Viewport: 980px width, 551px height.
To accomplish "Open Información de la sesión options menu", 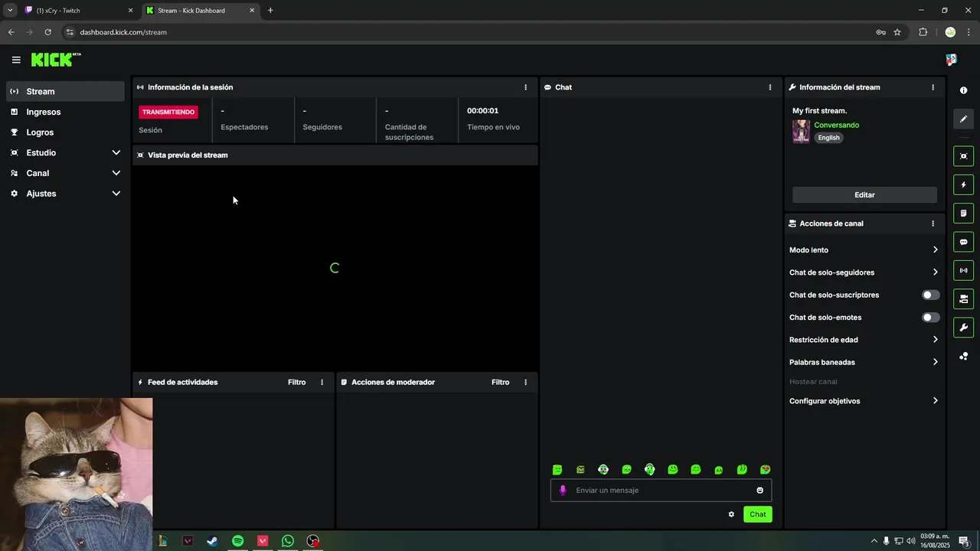I will 525,87.
